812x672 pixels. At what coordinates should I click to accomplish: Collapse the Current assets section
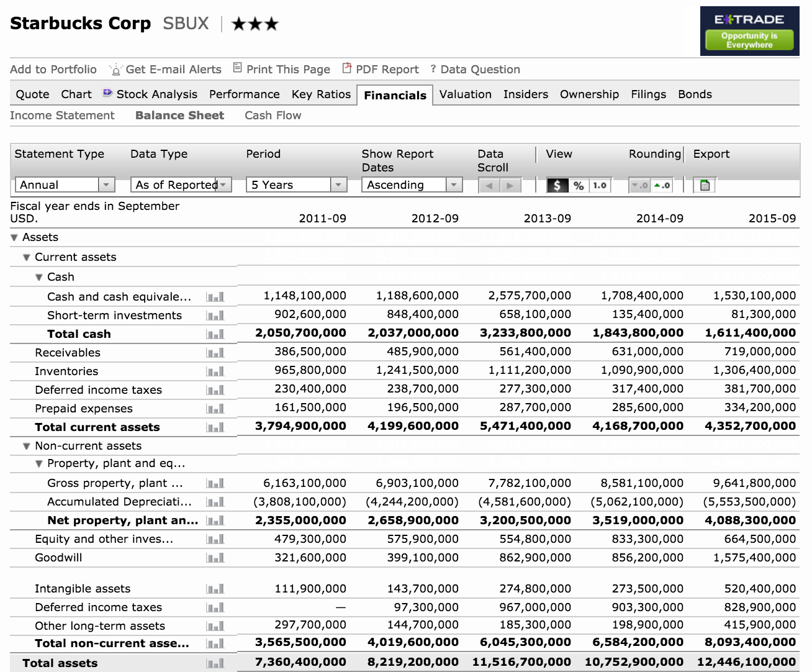click(27, 257)
